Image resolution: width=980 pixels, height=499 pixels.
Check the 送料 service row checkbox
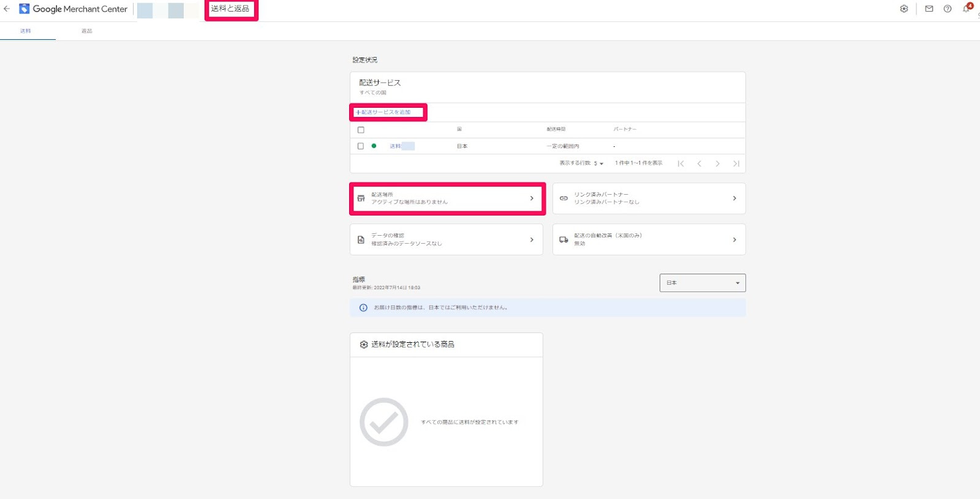[361, 146]
